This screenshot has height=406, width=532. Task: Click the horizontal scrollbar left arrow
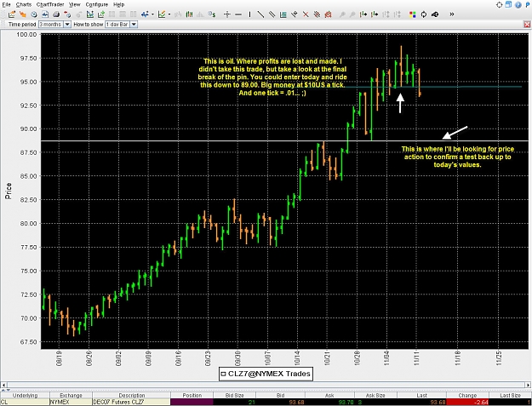3,385
